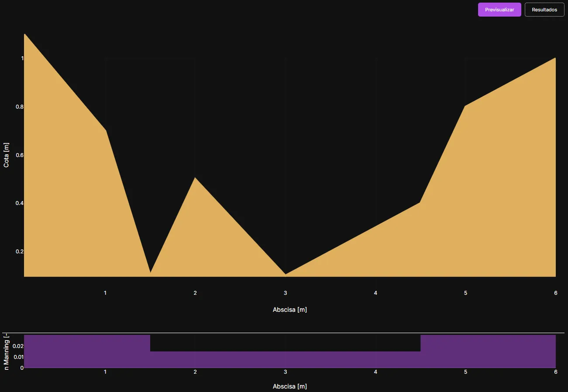This screenshot has height=392, width=568.
Task: Select the profile peak at abscissa 2
Action: tap(195, 178)
